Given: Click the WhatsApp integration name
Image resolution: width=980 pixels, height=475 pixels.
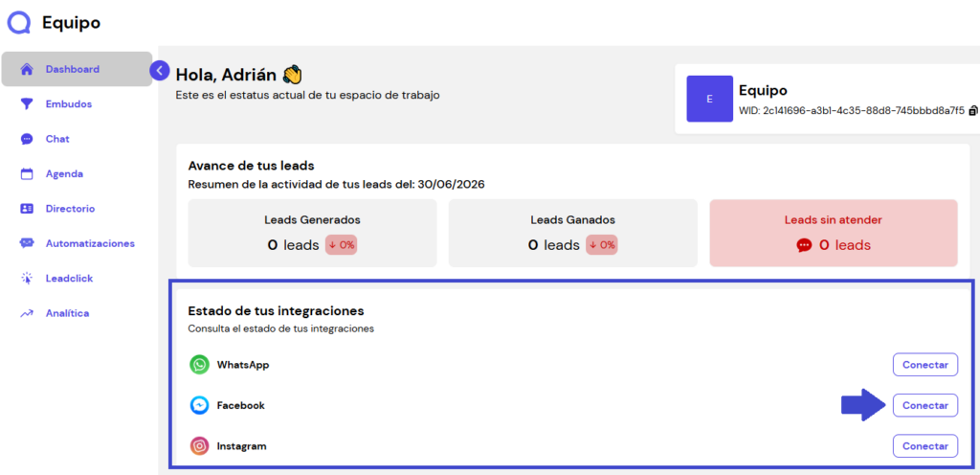Looking at the screenshot, I should click(x=243, y=364).
